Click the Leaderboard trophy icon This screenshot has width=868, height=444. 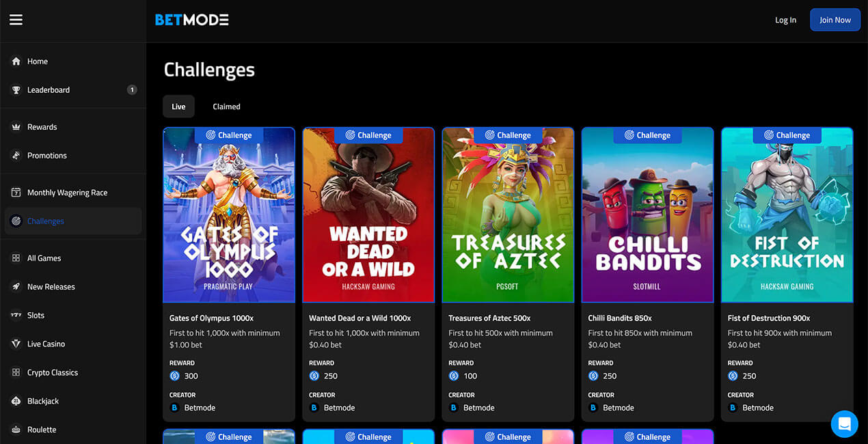click(x=16, y=90)
